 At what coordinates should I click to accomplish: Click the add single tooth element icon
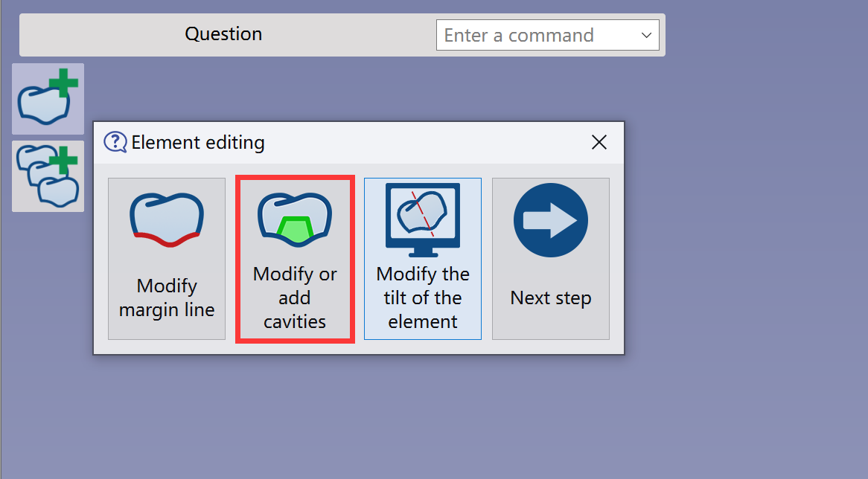[x=48, y=98]
